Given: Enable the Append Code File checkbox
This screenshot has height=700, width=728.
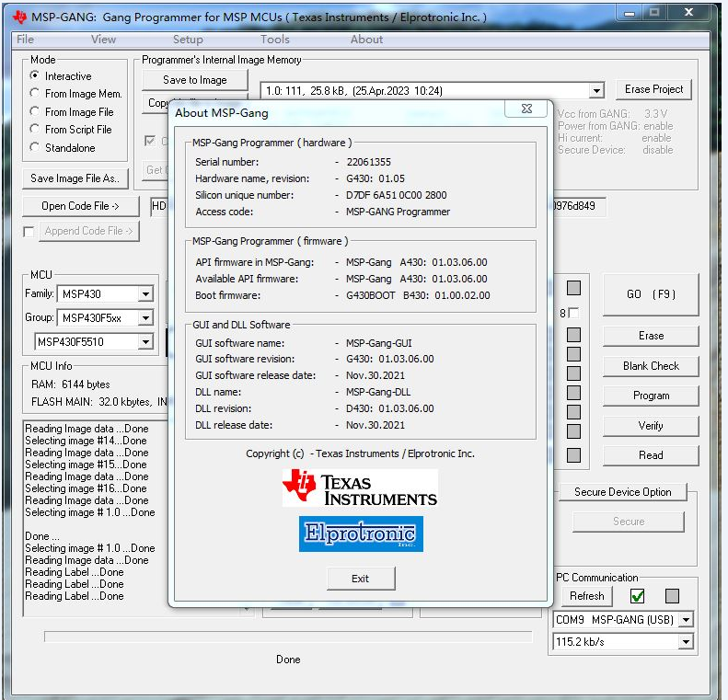Looking at the screenshot, I should tap(29, 232).
